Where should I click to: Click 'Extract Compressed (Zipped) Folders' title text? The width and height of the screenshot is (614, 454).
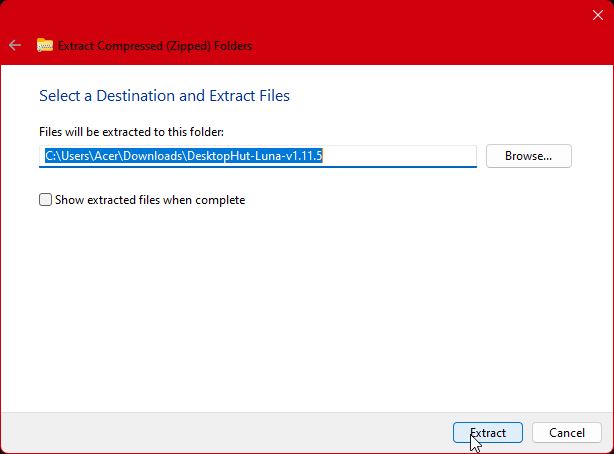tap(155, 46)
